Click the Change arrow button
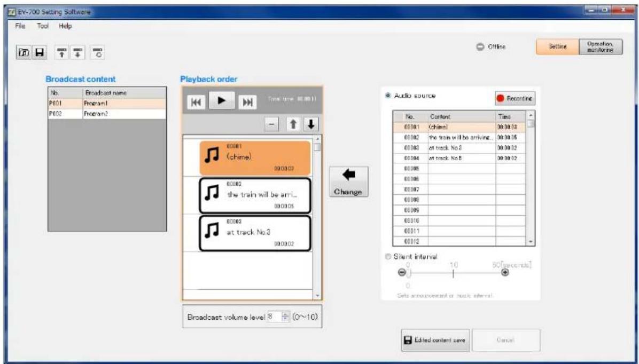This screenshot has width=639, height=364. 348,181
